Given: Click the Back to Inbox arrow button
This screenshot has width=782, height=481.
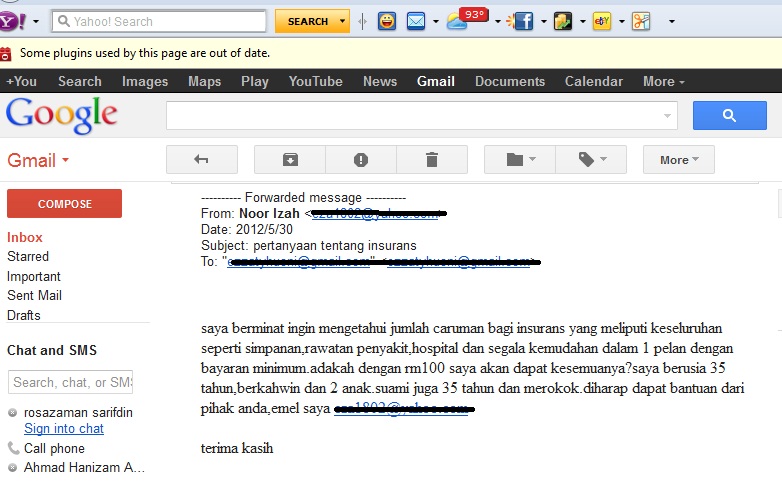Looking at the screenshot, I should pos(201,160).
